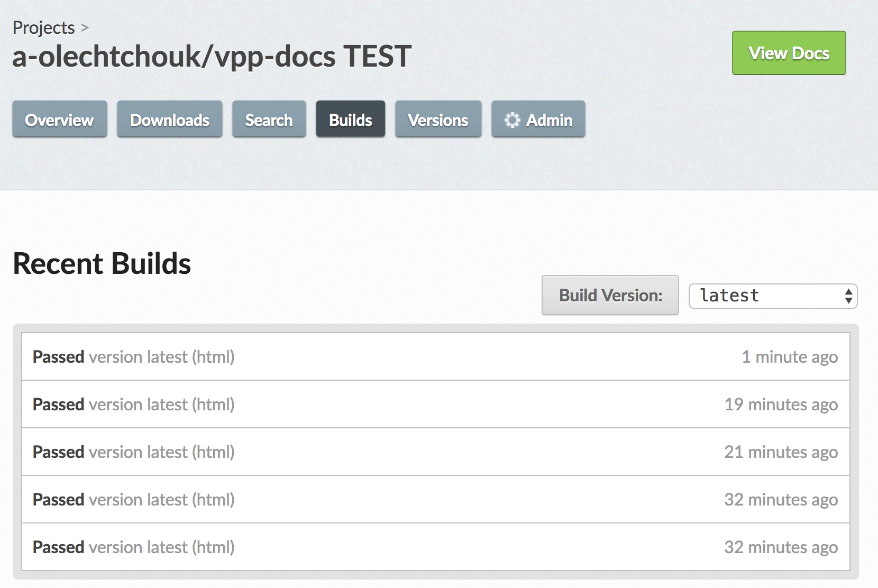Open the Search tab

point(269,120)
